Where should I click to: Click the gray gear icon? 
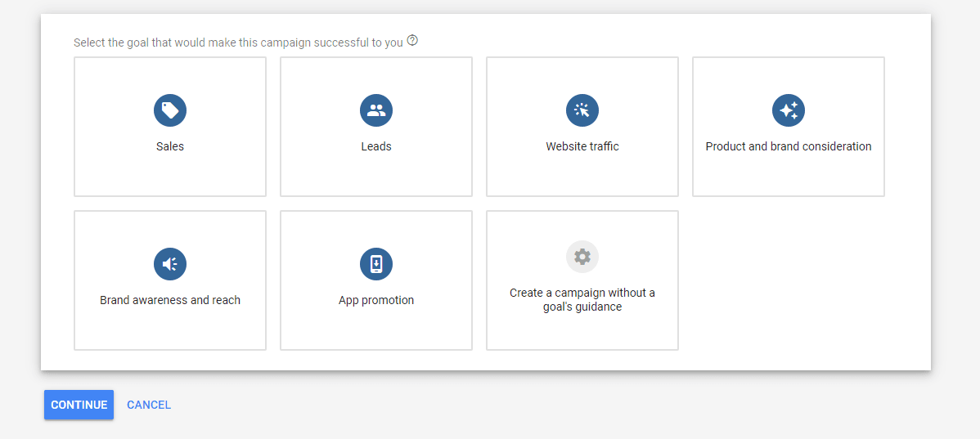click(x=582, y=257)
